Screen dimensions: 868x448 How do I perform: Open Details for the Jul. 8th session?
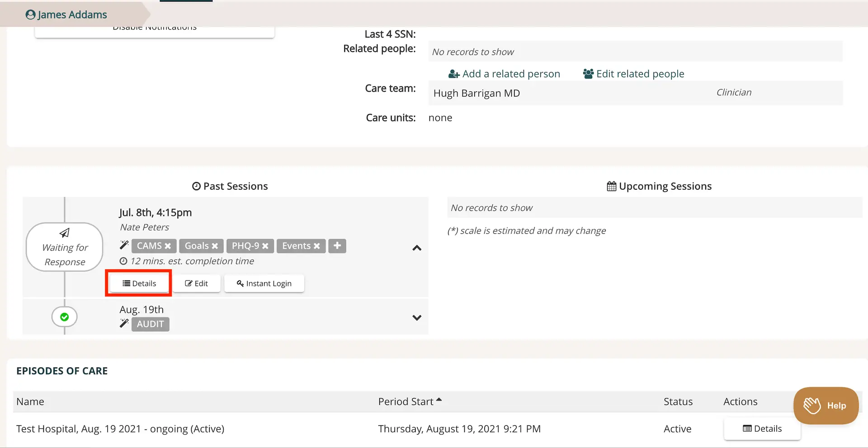(x=138, y=283)
